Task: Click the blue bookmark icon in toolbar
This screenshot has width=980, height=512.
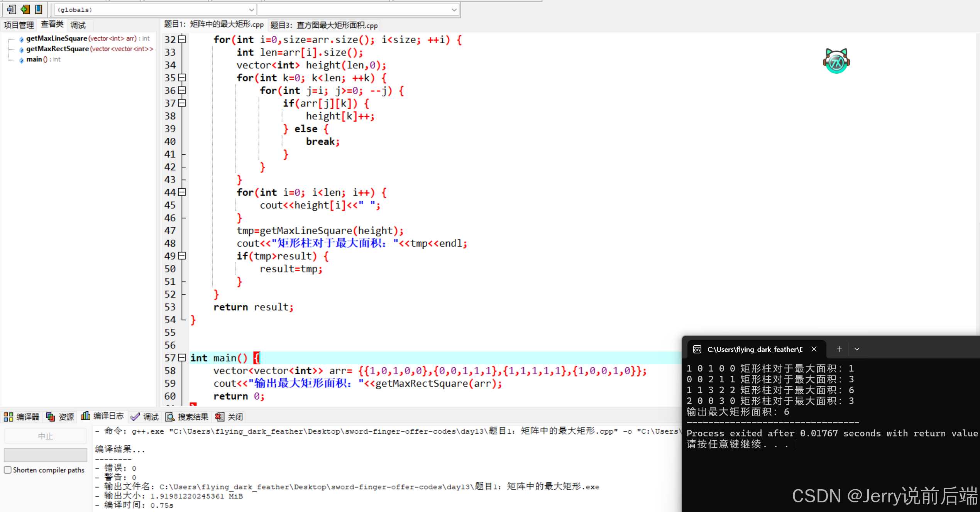Action: pos(39,9)
